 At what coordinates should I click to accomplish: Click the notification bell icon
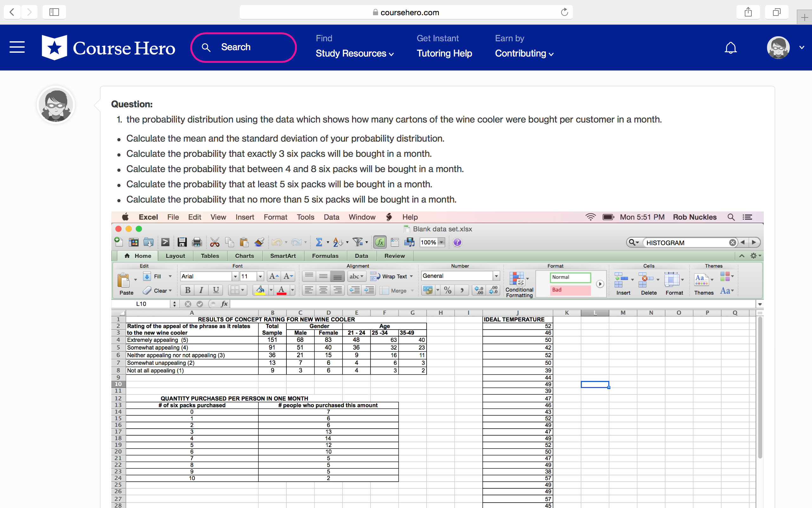coord(730,48)
